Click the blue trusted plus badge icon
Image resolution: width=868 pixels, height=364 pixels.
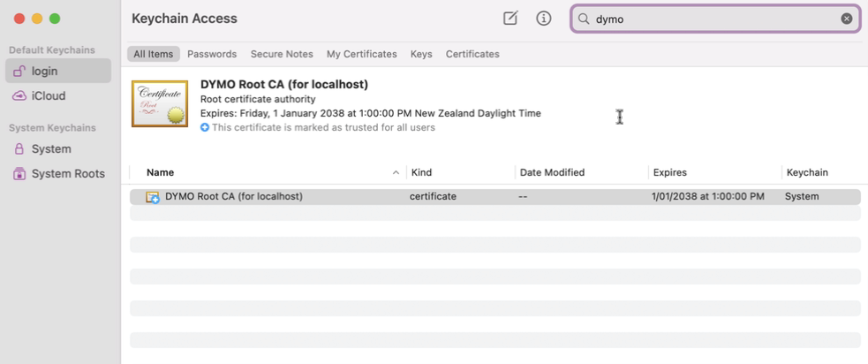click(205, 127)
